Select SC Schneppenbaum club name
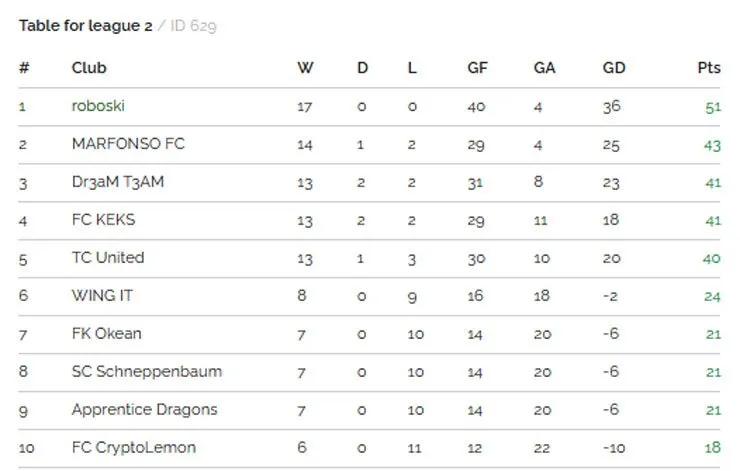This screenshot has height=471, width=740. pyautogui.click(x=147, y=371)
